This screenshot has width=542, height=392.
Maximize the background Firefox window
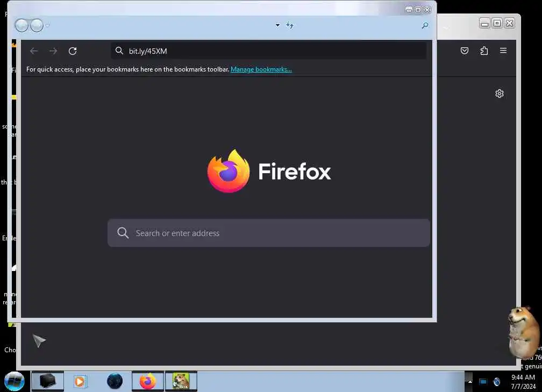click(497, 23)
